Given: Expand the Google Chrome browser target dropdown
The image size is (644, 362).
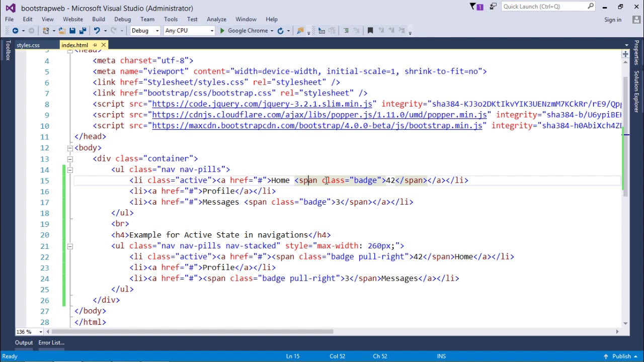Looking at the screenshot, I should pos(272,31).
